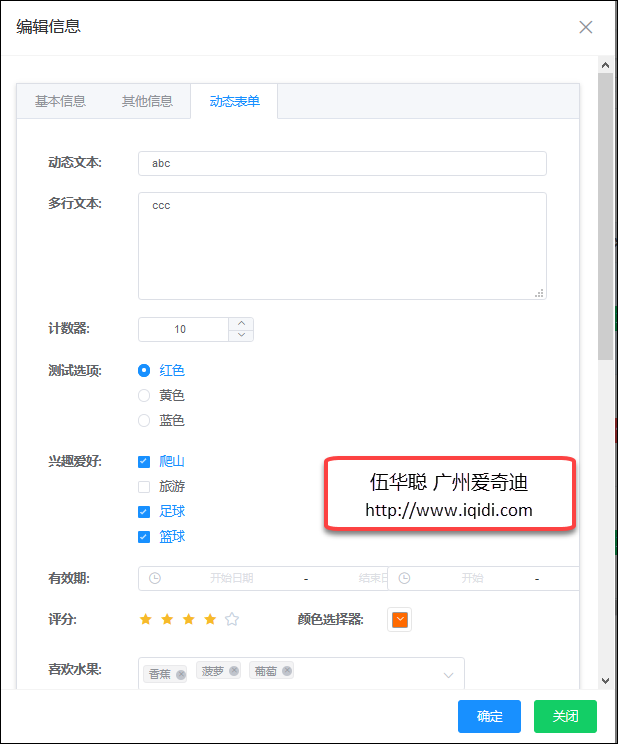Select the 动态表单 tab
Viewport: 618px width, 744px height.
tap(234, 101)
